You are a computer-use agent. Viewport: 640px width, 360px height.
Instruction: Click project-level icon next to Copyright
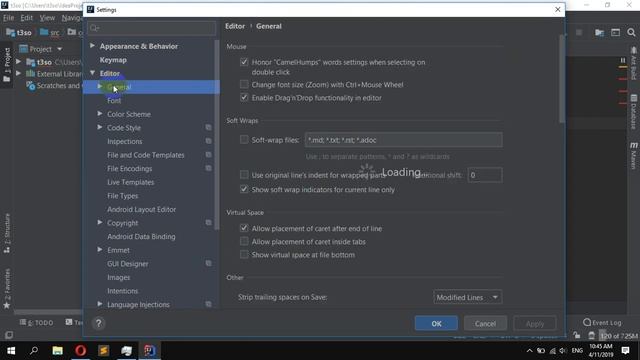click(x=208, y=223)
